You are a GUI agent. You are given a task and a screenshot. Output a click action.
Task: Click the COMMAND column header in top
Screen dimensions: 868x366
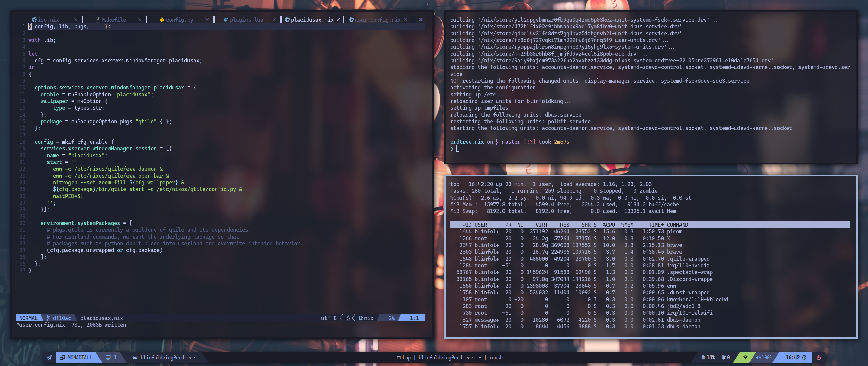coord(677,225)
